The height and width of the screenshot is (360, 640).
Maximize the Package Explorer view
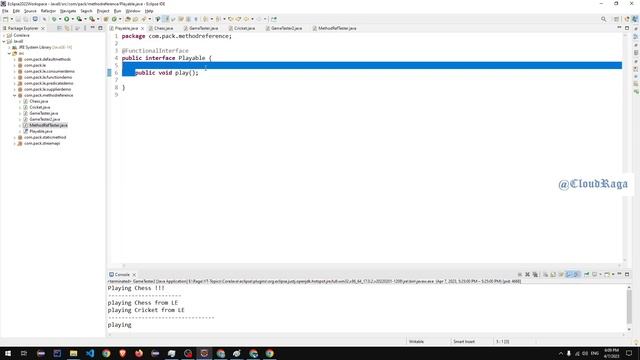(x=100, y=28)
